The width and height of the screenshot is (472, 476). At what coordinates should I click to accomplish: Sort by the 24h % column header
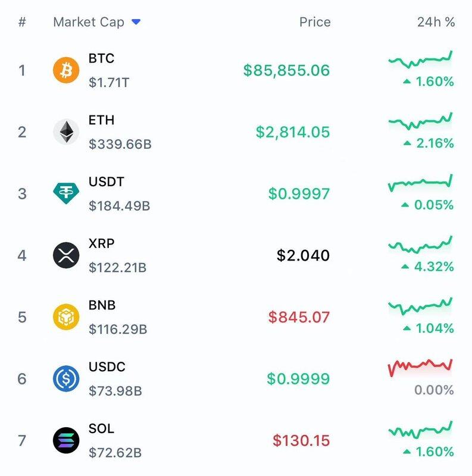click(436, 22)
